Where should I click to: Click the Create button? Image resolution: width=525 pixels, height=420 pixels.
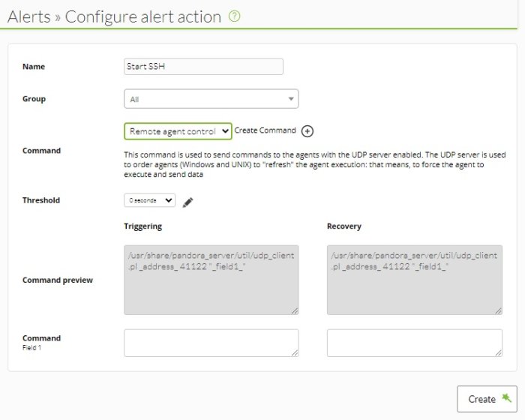[x=487, y=399]
